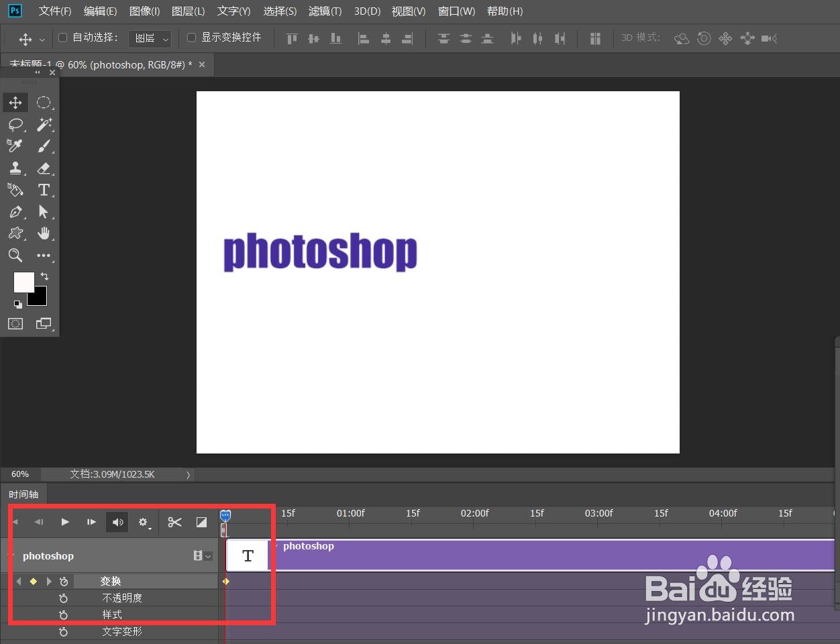840x644 pixels.
Task: Enable the 不透明度 stopwatch
Action: tap(63, 598)
